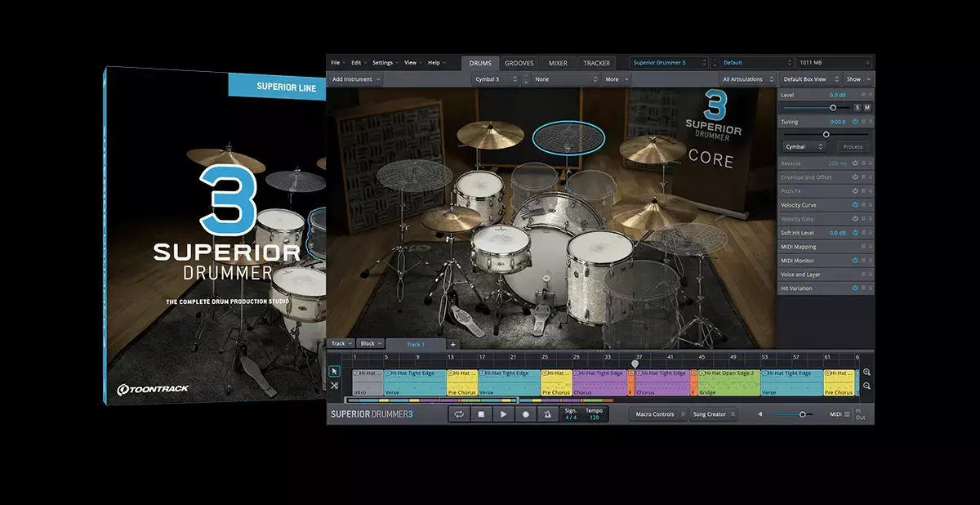
Task: Click the volume speaker icon
Action: pyautogui.click(x=760, y=414)
